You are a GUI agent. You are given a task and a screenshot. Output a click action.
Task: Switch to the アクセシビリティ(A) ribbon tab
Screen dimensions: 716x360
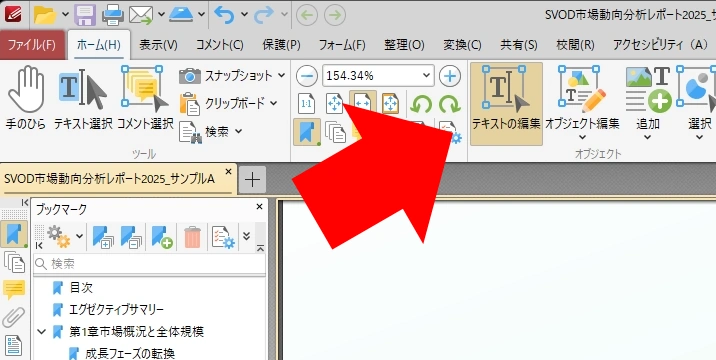pyautogui.click(x=660, y=45)
